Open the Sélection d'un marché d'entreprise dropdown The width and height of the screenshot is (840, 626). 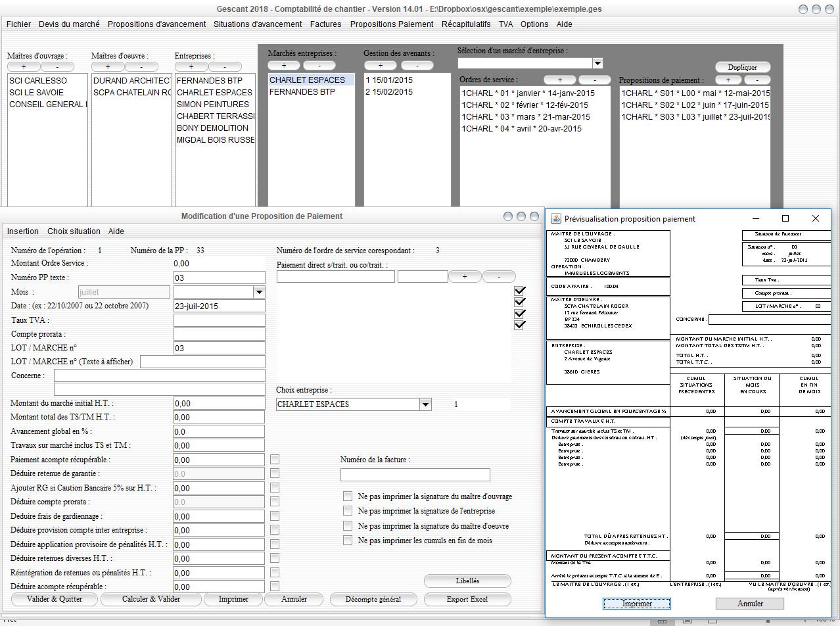[597, 63]
